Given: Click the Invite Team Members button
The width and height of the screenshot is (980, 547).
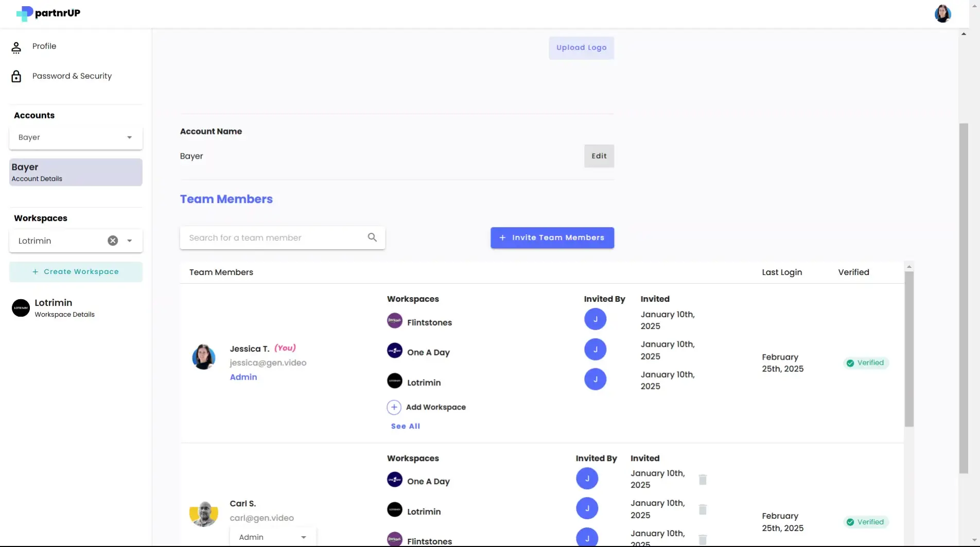Looking at the screenshot, I should pos(552,237).
